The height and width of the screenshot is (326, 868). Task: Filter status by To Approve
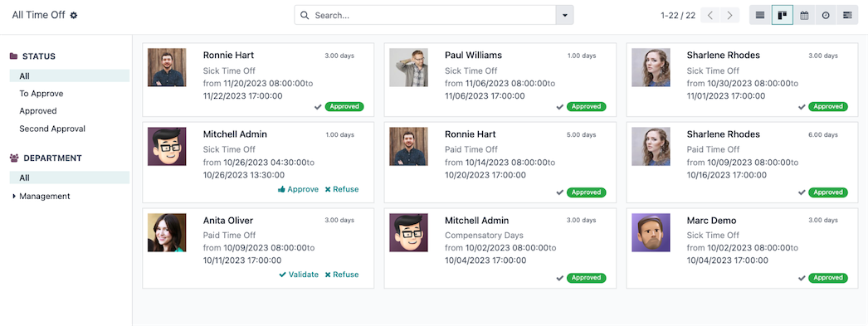pyautogui.click(x=41, y=94)
